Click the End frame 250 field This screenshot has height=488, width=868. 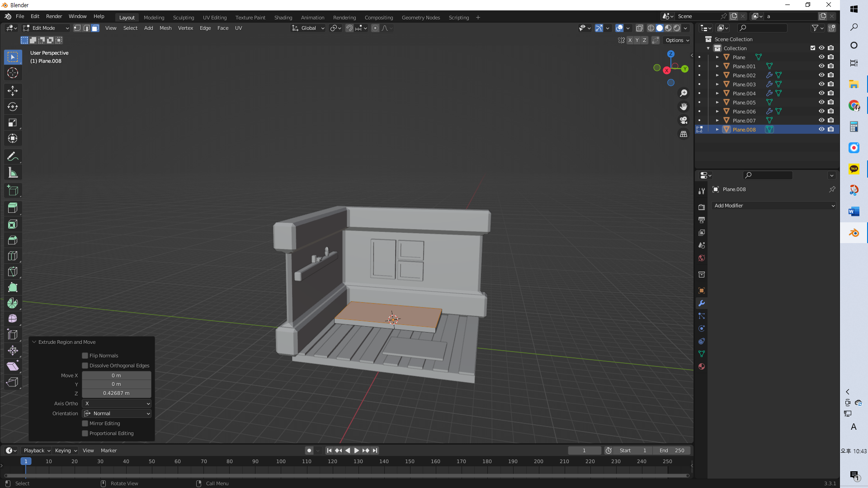tap(671, 450)
